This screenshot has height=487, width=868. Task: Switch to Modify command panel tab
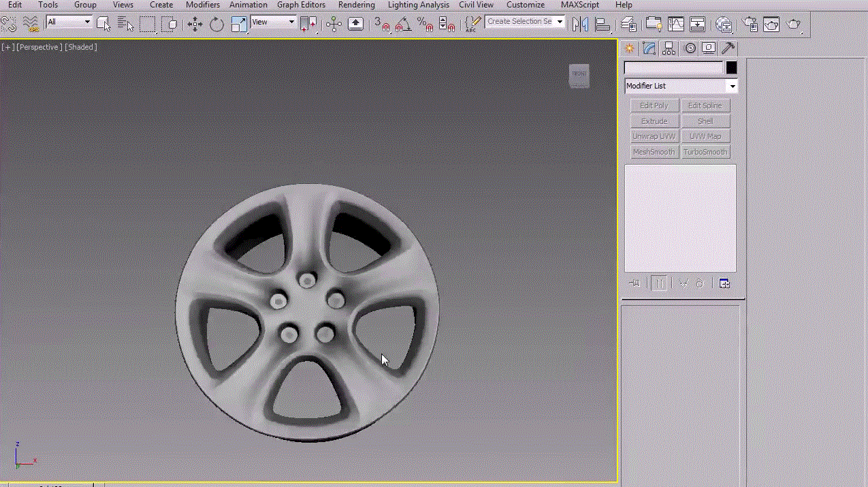(649, 48)
